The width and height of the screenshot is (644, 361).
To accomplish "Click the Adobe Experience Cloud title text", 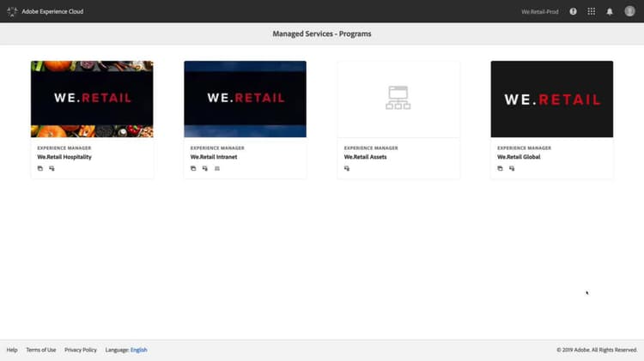I will 52,11.
